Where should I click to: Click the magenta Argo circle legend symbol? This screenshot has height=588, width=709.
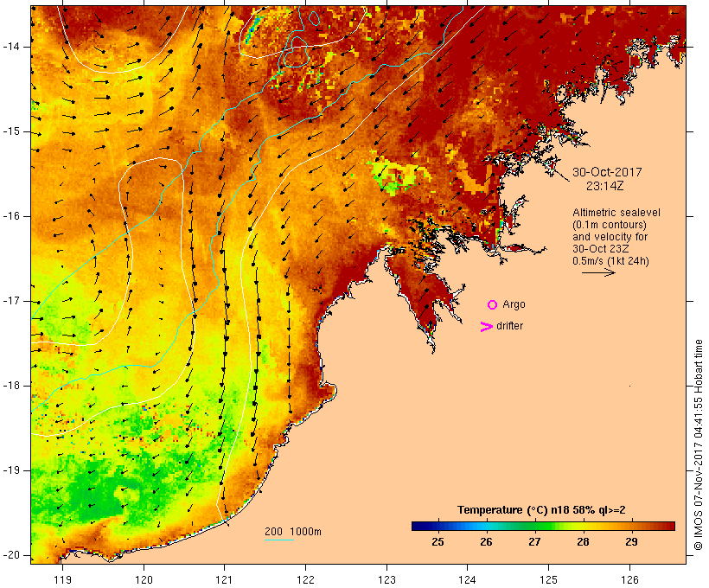click(x=493, y=305)
